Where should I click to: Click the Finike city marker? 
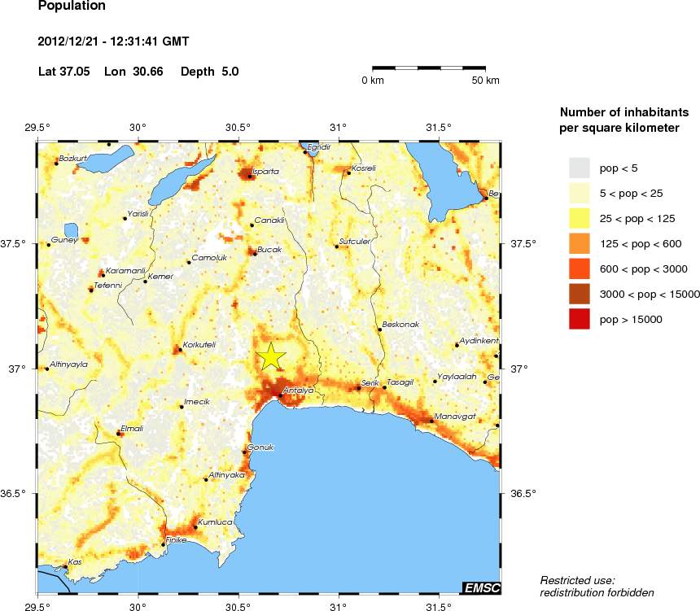(164, 545)
